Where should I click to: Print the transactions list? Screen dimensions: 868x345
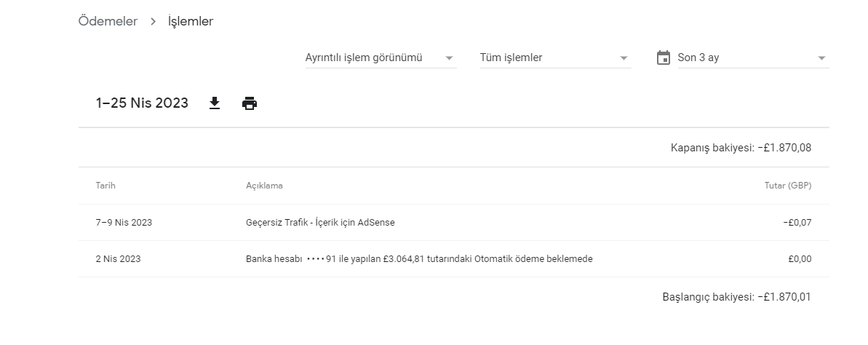coord(250,103)
